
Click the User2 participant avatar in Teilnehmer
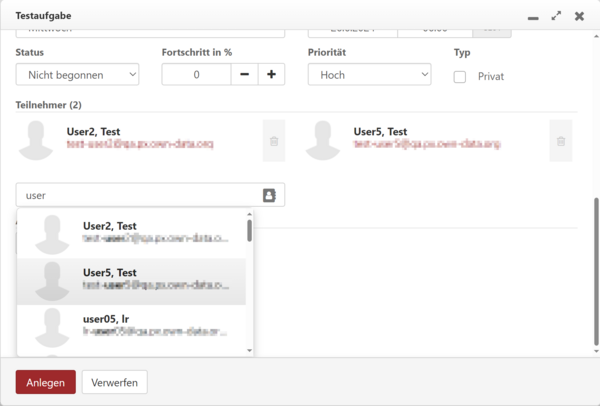coord(36,140)
